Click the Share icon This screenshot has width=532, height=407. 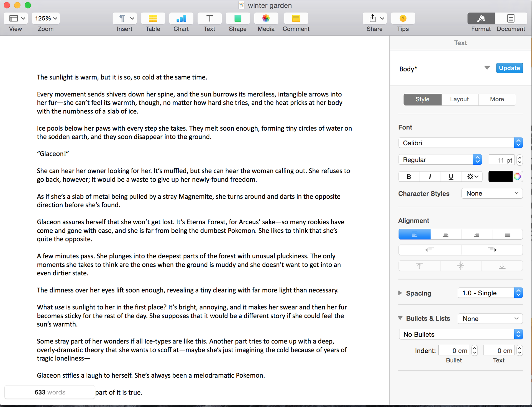click(x=373, y=18)
